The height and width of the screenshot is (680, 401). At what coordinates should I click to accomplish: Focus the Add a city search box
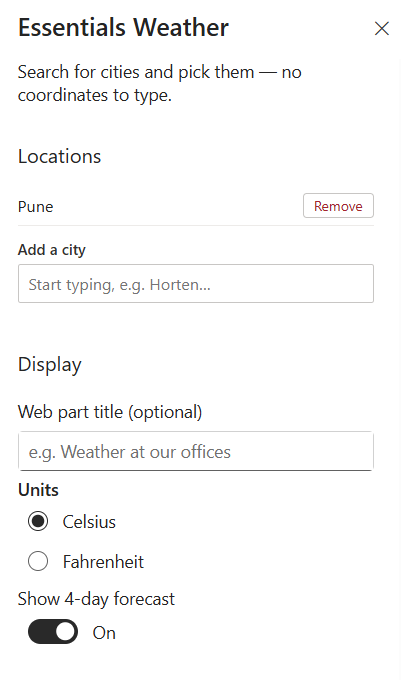click(x=196, y=284)
